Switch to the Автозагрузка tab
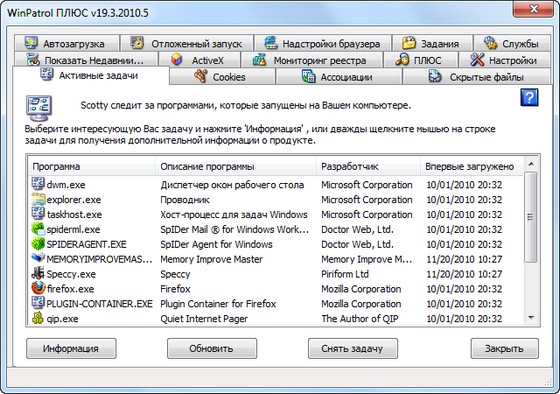Image resolution: width=560 pixels, height=394 pixels. pyautogui.click(x=67, y=43)
